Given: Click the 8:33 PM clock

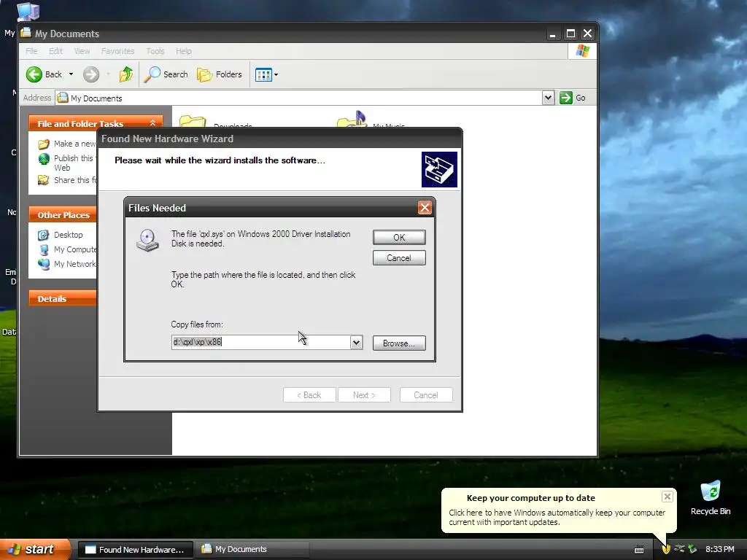Looking at the screenshot, I should coord(719,549).
